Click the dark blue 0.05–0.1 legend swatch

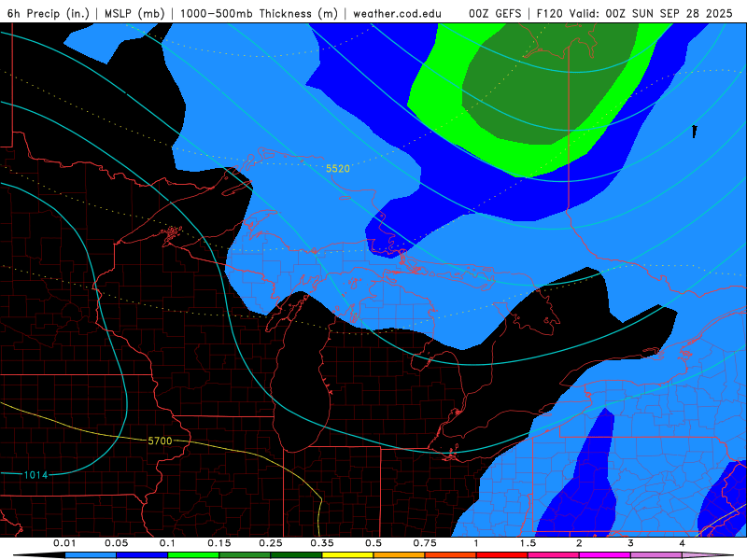coord(142,555)
